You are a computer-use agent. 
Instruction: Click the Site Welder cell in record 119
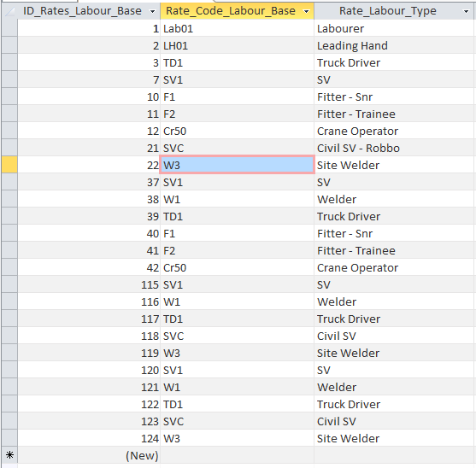394,353
